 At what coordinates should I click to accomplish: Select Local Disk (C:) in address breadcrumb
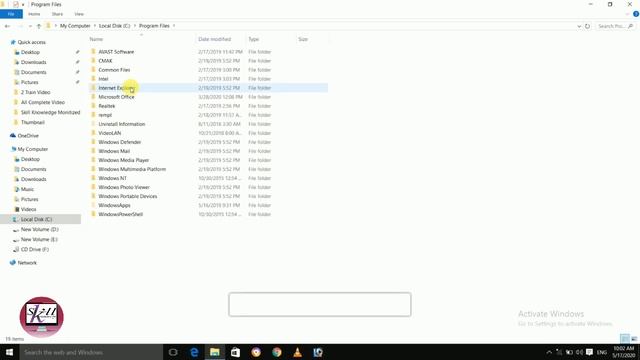click(114, 26)
